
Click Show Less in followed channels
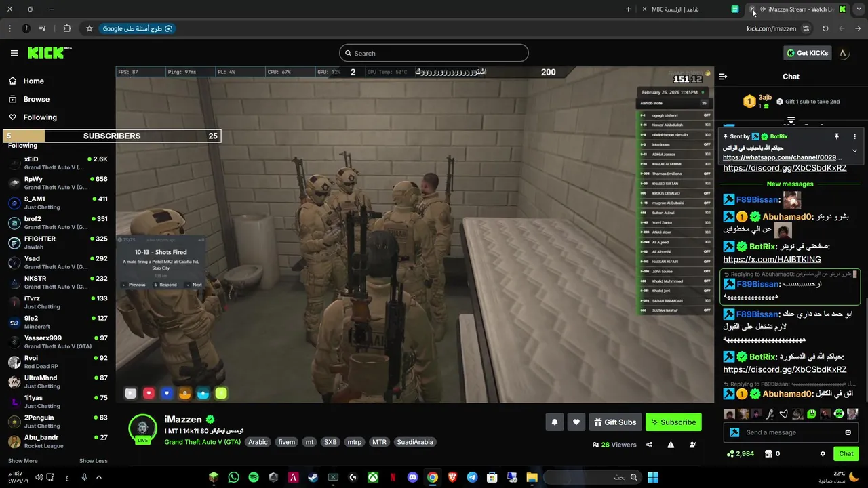coord(93,461)
